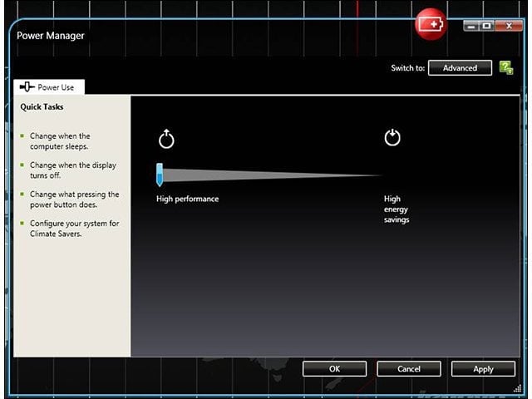The image size is (532, 399).
Task: Open Change when the display turns off
Action: (x=72, y=170)
